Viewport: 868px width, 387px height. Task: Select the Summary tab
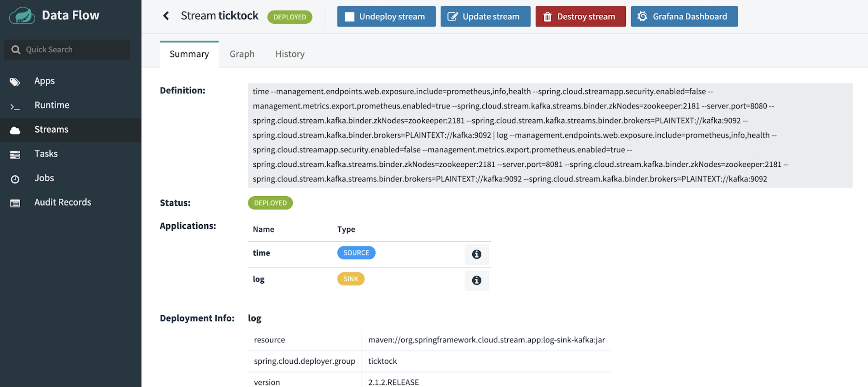point(189,54)
